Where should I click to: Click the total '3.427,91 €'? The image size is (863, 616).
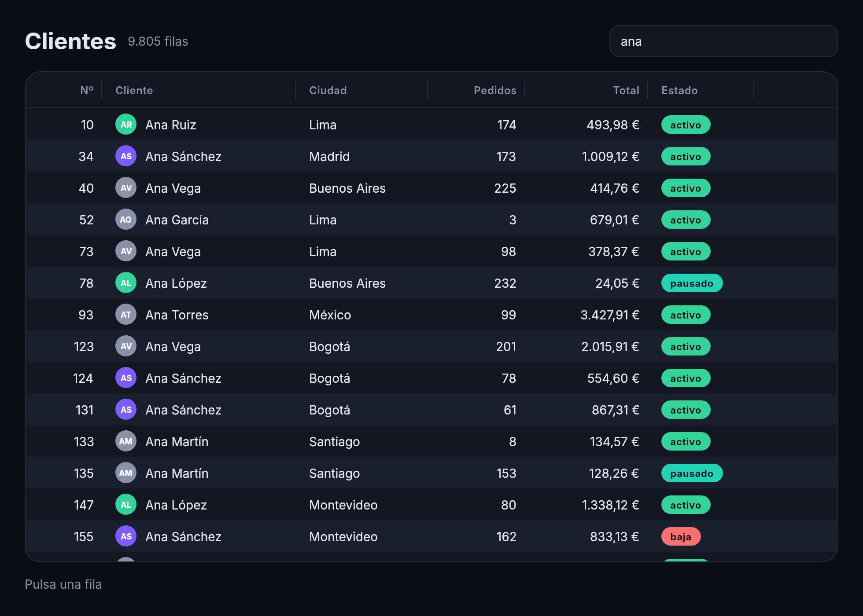(x=610, y=315)
